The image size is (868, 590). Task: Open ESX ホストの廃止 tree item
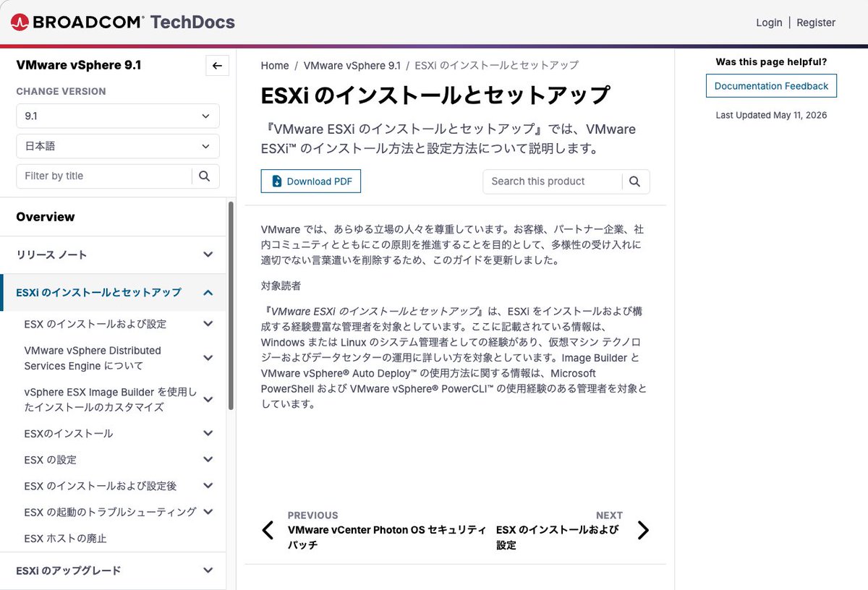pos(65,538)
